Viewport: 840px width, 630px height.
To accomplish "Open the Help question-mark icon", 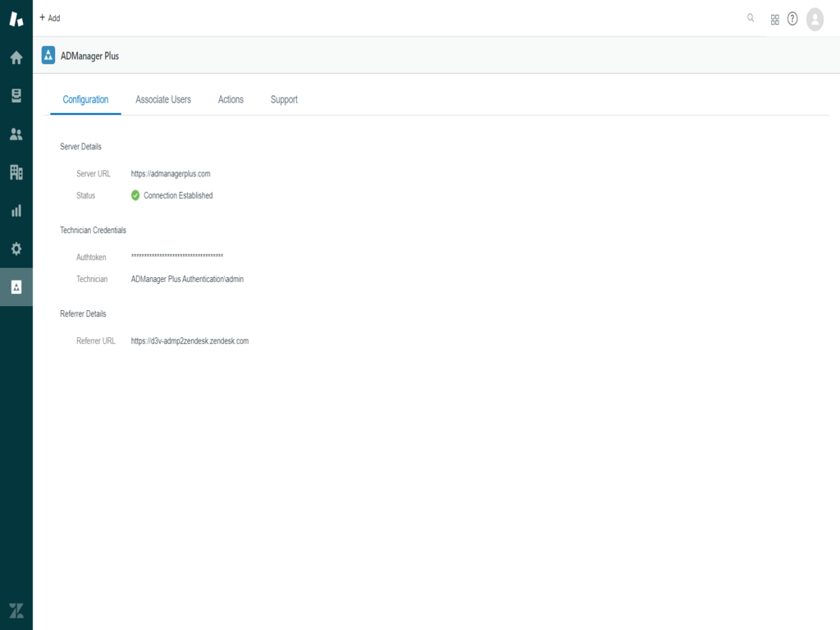I will point(792,18).
